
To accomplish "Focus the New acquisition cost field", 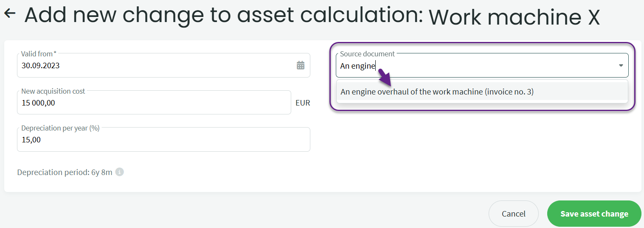I will [x=153, y=103].
